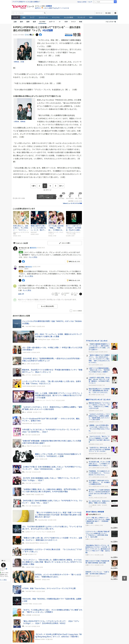This screenshot has width=129, height=644.
Task: Open the 未来も見ないし recommended article thumbnail
Action: (x=21, y=218)
